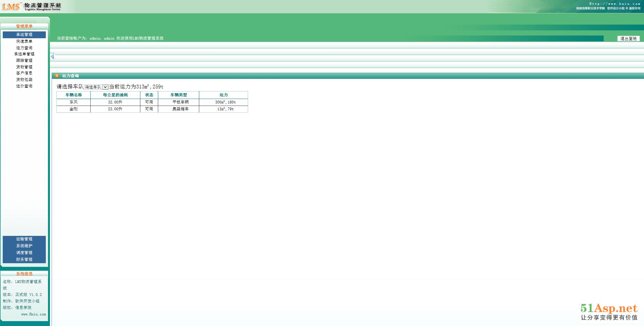The height and width of the screenshot is (326, 644).
Task: Click the www.Hniu.com link in sidebar
Action: (33, 314)
